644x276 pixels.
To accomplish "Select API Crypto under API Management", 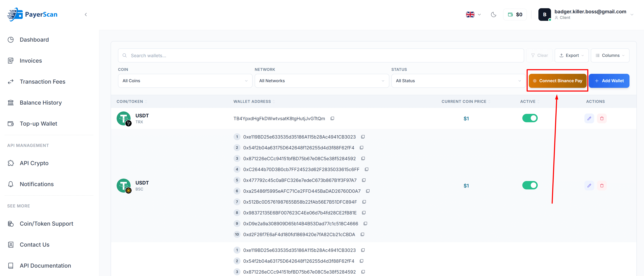I will tap(34, 163).
